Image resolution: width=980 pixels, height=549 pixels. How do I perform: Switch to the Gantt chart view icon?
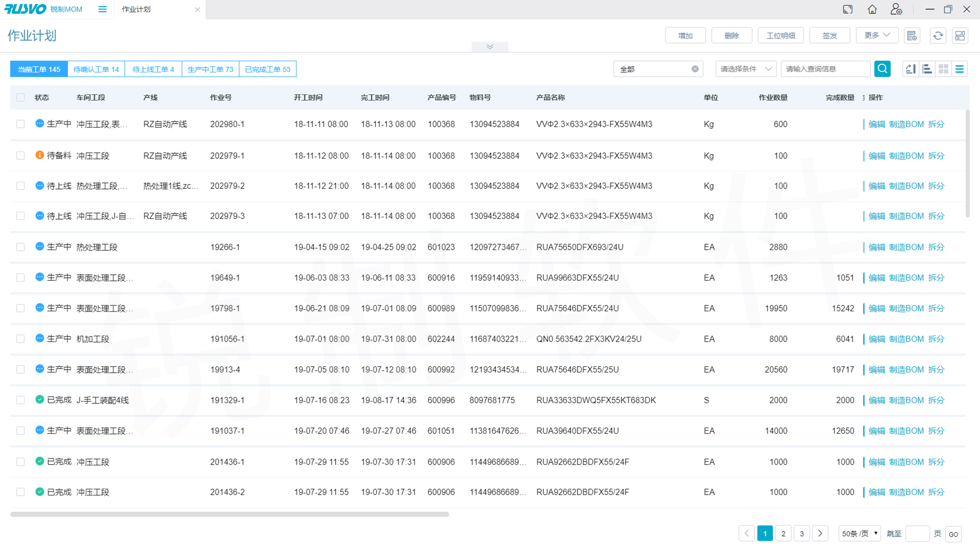pos(927,69)
